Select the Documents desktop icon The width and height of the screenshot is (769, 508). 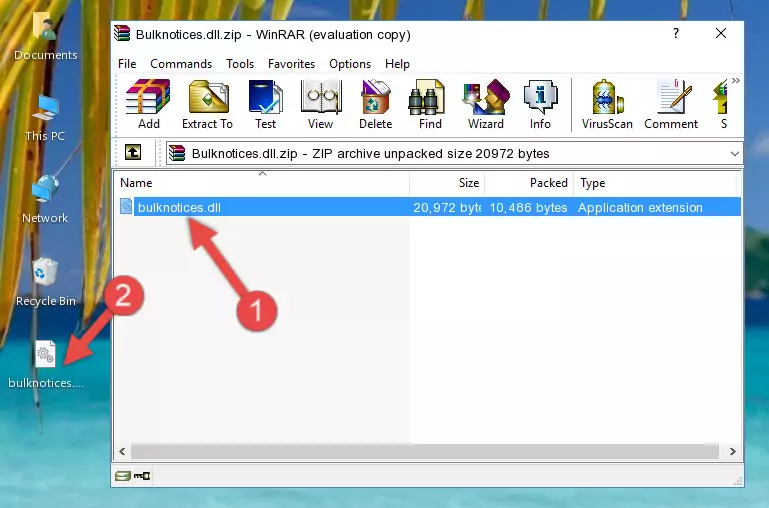(x=46, y=37)
